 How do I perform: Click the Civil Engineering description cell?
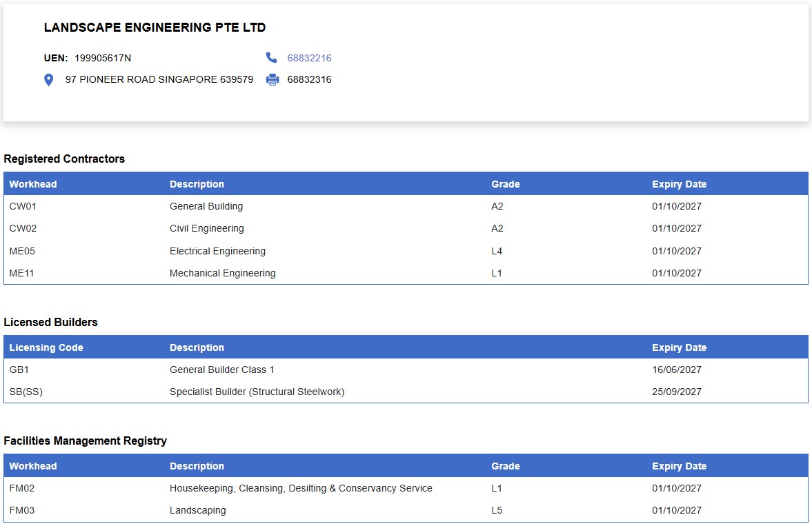coord(206,228)
